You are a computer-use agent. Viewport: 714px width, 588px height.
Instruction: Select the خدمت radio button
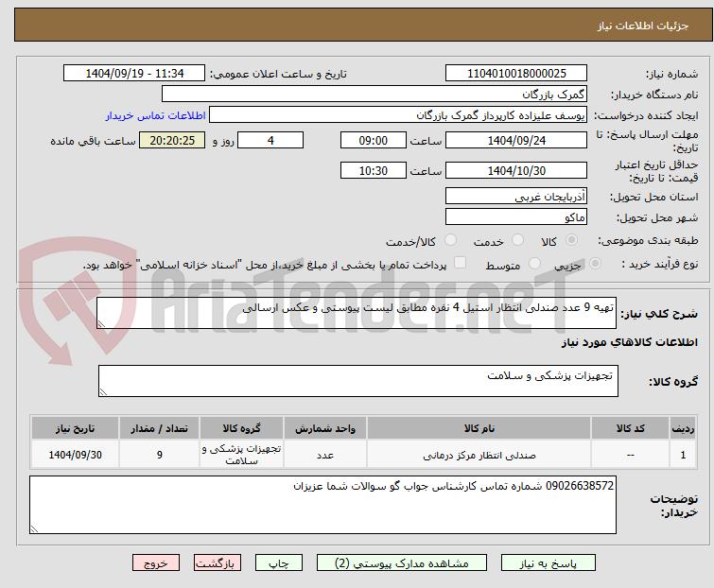click(517, 240)
